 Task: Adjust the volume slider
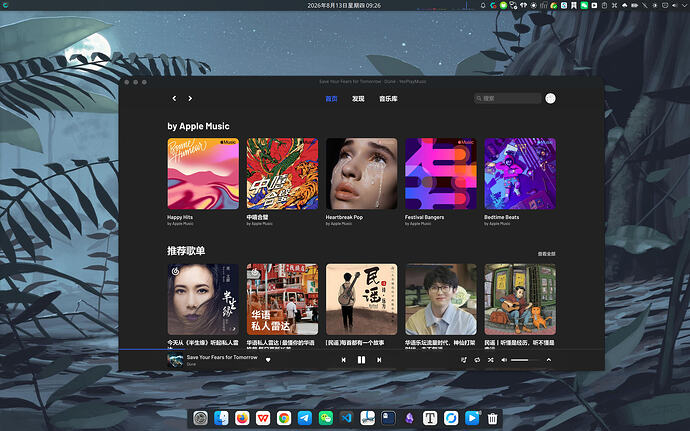525,360
